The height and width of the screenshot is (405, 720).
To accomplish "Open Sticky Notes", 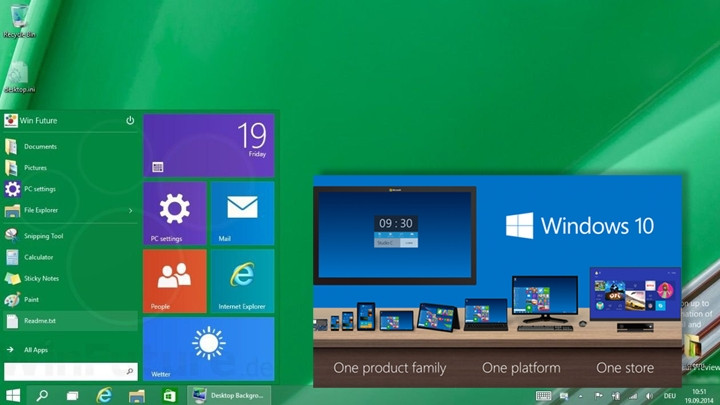I will point(70,278).
